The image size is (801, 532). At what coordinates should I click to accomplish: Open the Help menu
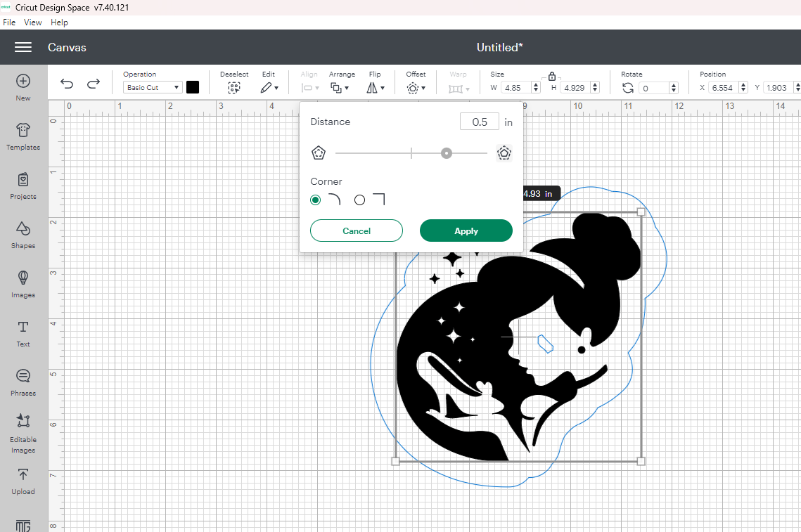[59, 22]
